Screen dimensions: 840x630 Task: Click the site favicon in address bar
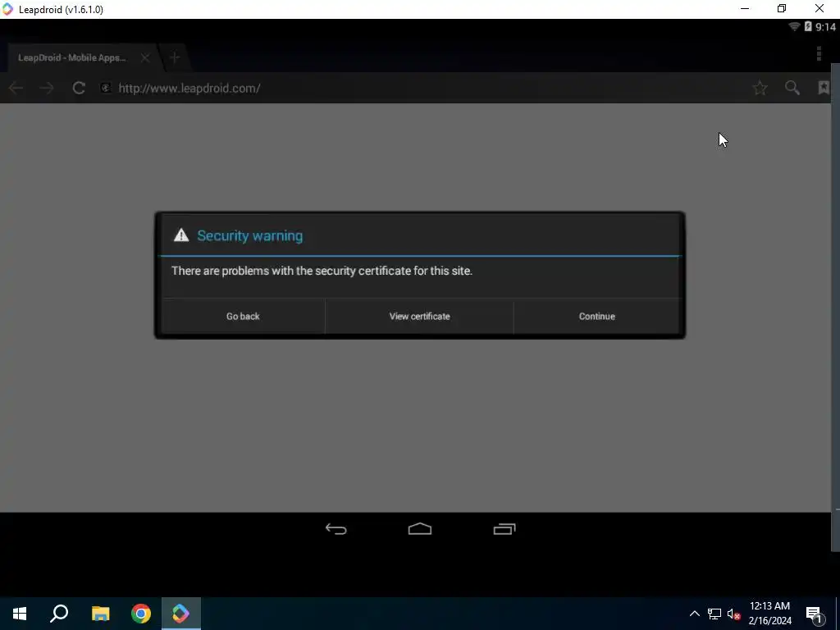106,88
